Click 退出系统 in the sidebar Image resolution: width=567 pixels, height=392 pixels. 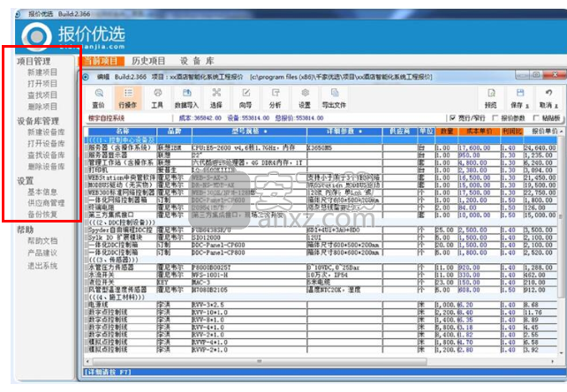tap(42, 266)
